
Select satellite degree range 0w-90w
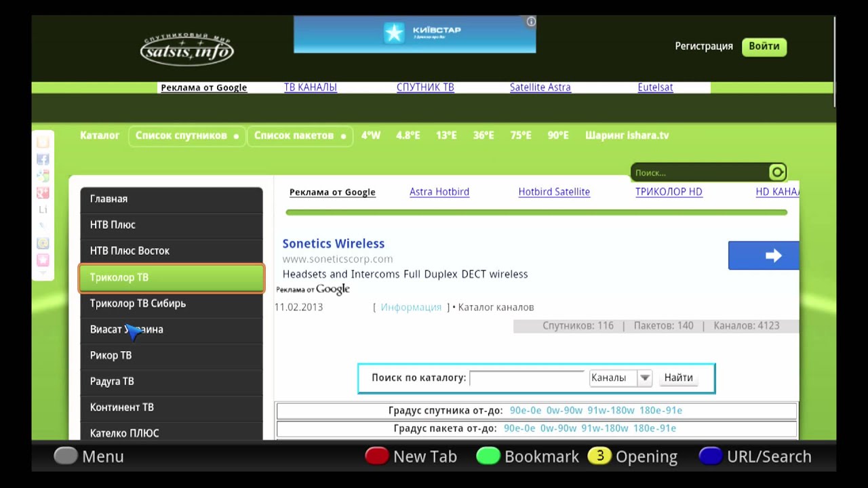tap(565, 411)
